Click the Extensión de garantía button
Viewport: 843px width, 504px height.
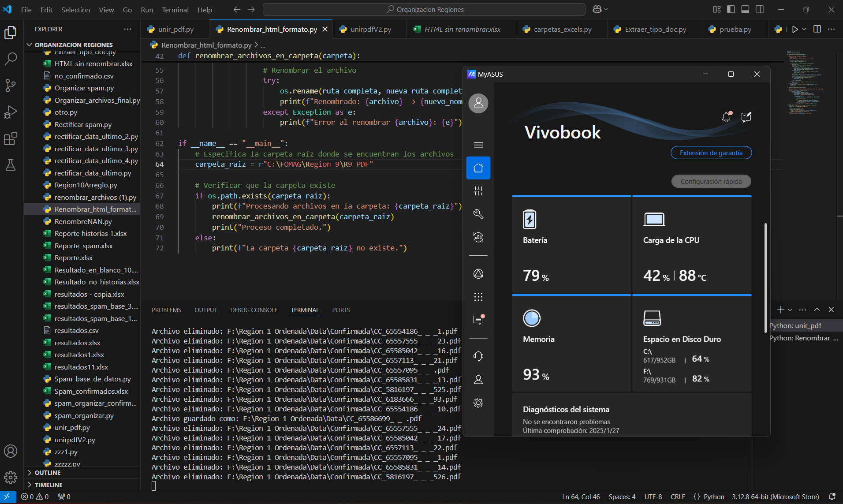pyautogui.click(x=711, y=153)
